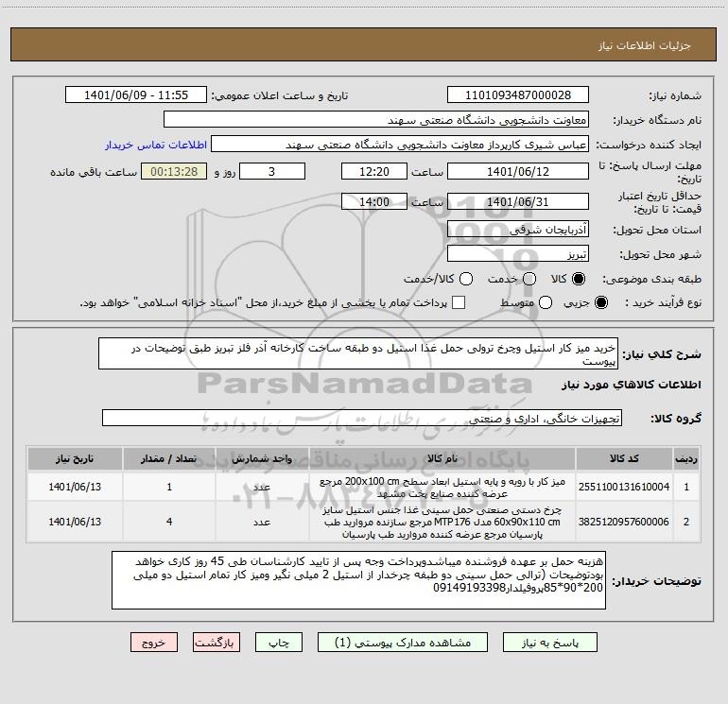Click the province field آذربایجان شرقی
The width and height of the screenshot is (728, 704).
[518, 230]
